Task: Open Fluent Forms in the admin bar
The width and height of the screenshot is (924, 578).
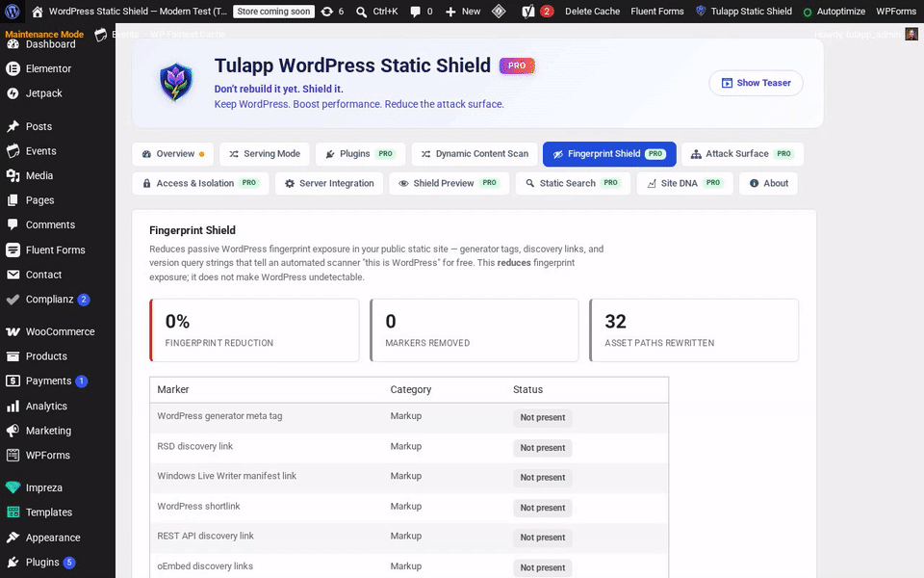Action: pos(657,12)
